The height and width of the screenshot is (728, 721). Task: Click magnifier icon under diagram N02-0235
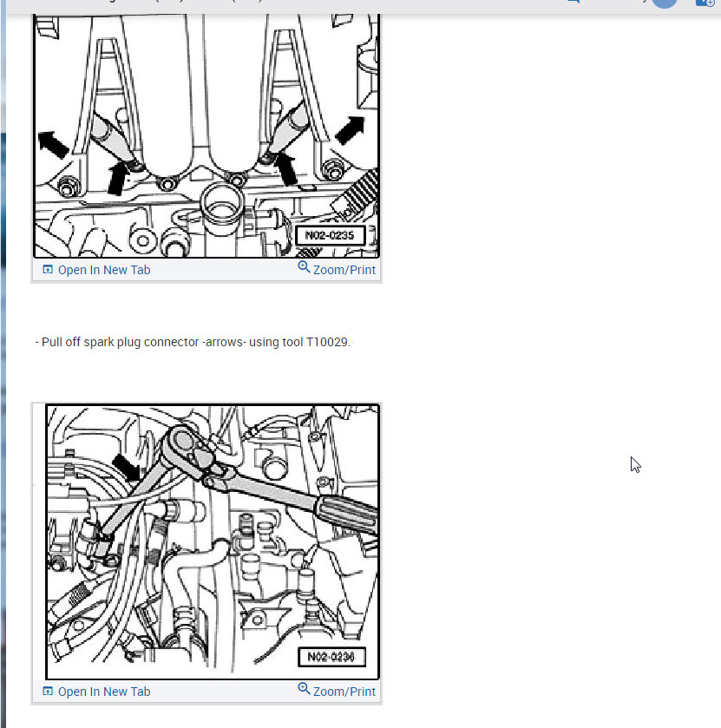tap(304, 267)
